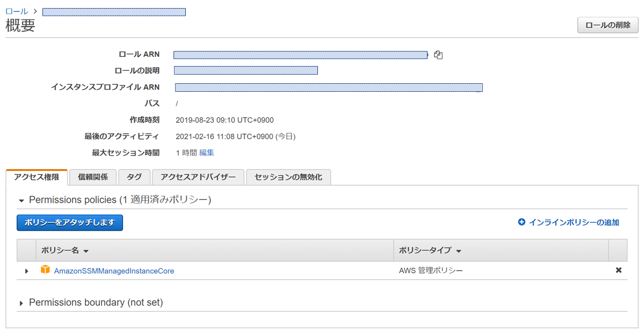Click the orange policy box icon for AmazonSSMManagedInstanceCore

pos(45,270)
